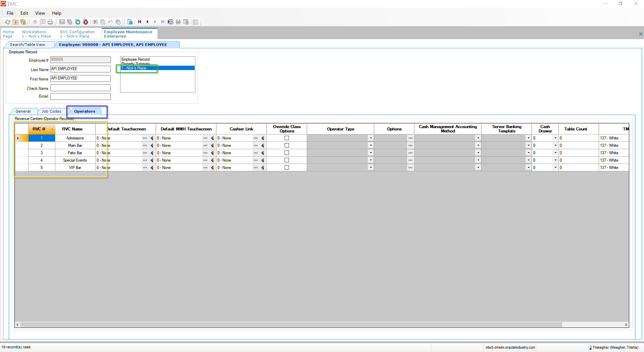Select 1 - Nick's Place in Property Summary
Screen dimensions: 644x352
[x=138, y=68]
